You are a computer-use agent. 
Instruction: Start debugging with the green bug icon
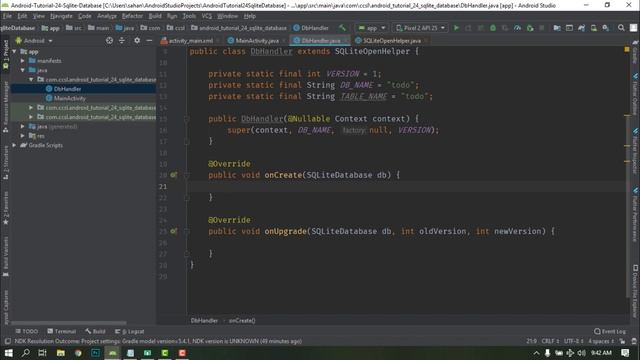coord(493,28)
